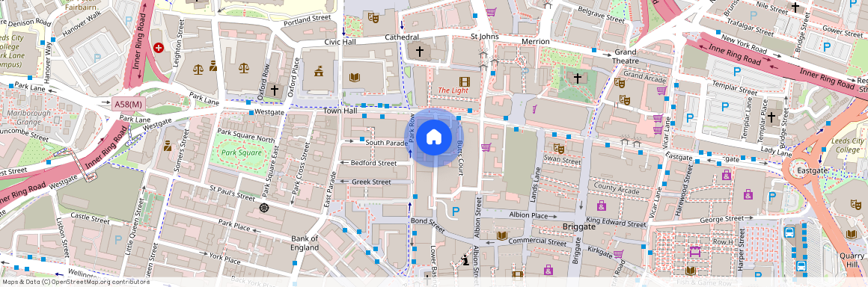Click the church cross beside Templar Place
This screenshot has height=287, width=868.
point(771,117)
